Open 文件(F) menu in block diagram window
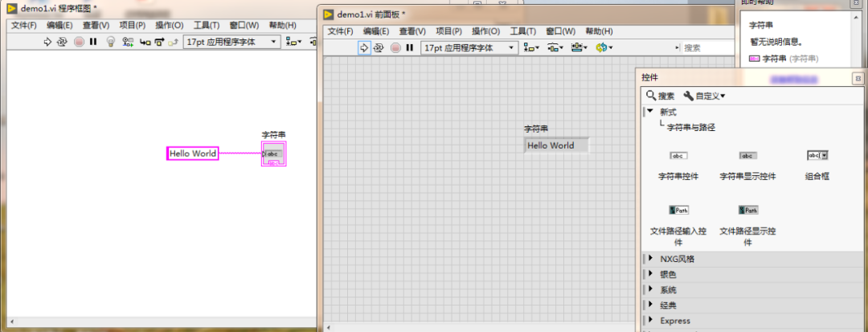 (x=24, y=26)
